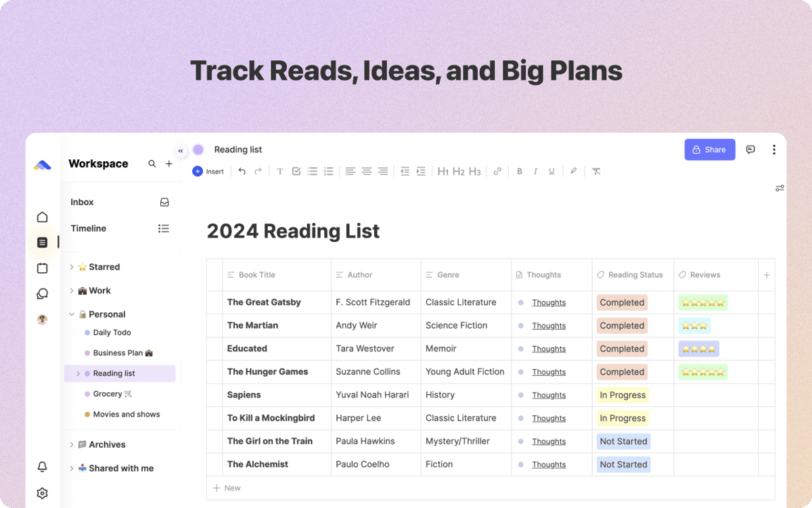Toggle bold formatting
Screen dimensions: 812x508
point(520,171)
